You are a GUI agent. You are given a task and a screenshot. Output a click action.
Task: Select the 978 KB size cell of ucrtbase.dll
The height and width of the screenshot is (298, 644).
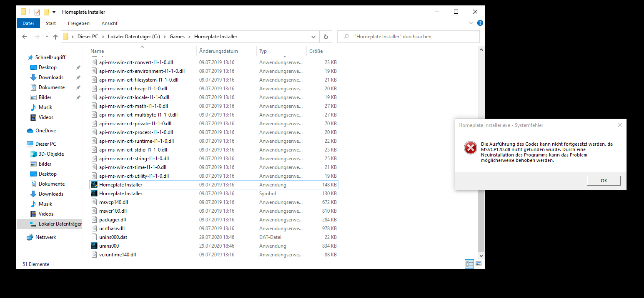(x=330, y=228)
